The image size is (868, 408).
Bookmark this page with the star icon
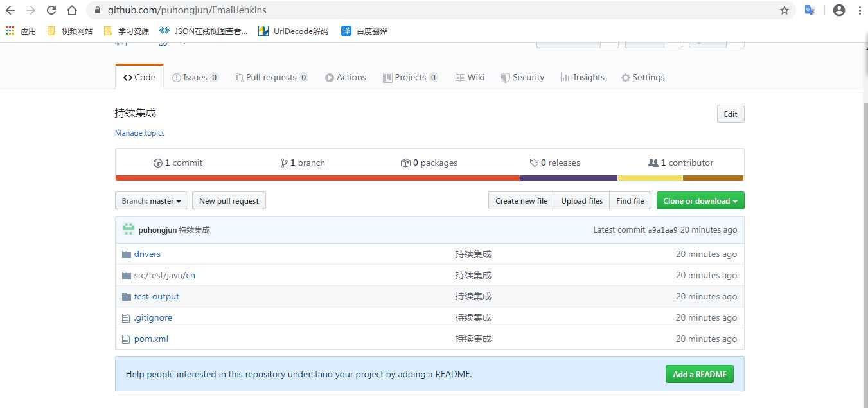pyautogui.click(x=784, y=10)
